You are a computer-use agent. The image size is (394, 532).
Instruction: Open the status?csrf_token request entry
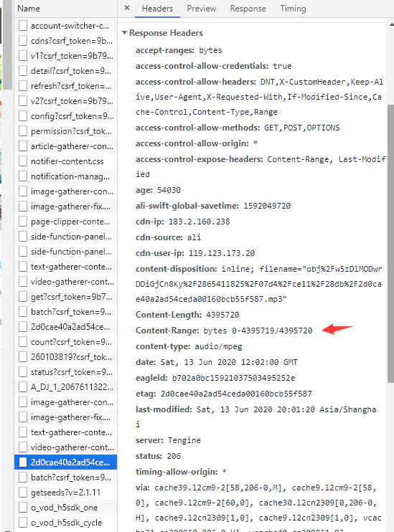(x=65, y=372)
